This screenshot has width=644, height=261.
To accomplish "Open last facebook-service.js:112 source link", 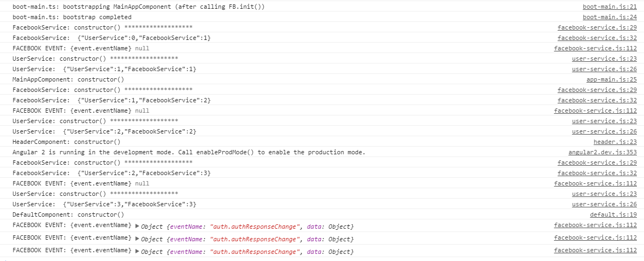I will pos(595,250).
